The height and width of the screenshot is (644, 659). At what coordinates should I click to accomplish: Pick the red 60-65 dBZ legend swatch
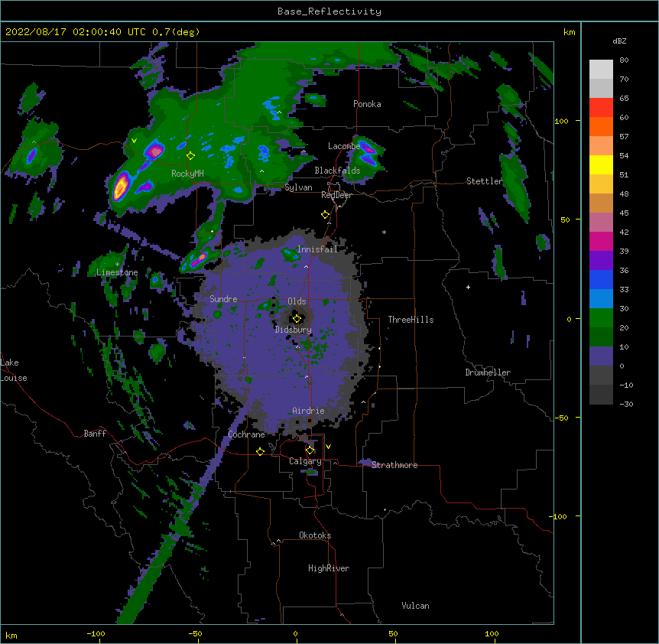coord(601,108)
